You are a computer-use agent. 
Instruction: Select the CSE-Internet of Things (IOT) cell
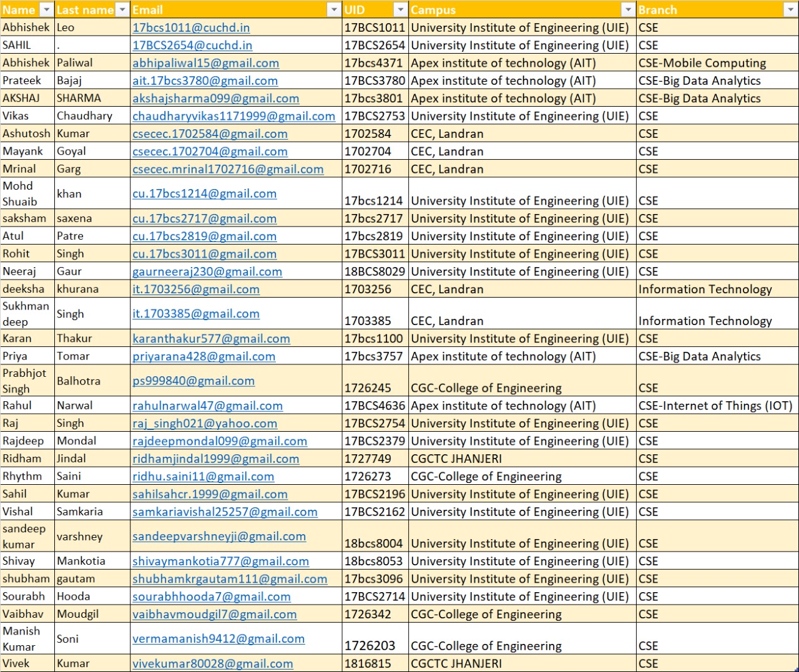click(715, 406)
